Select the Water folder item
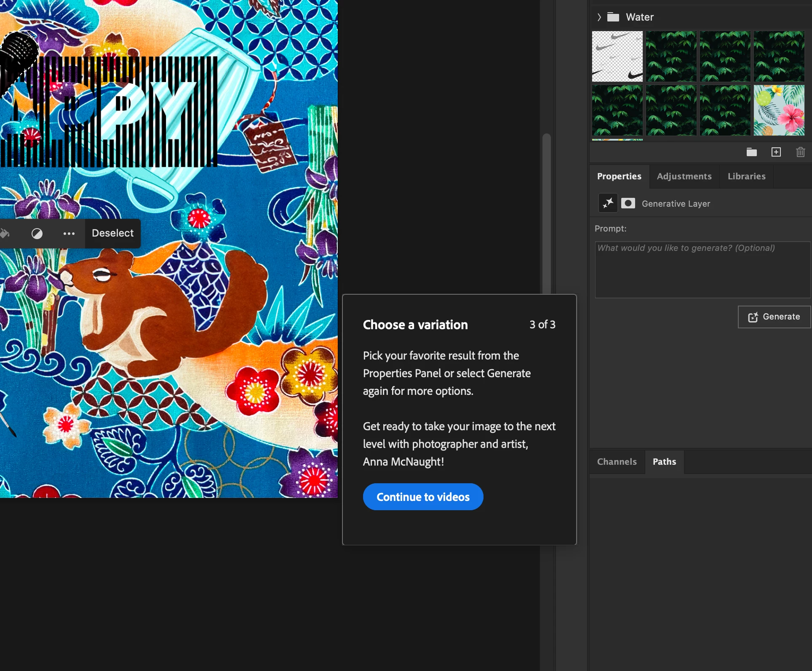Screen dimensions: 812x671 (x=639, y=17)
